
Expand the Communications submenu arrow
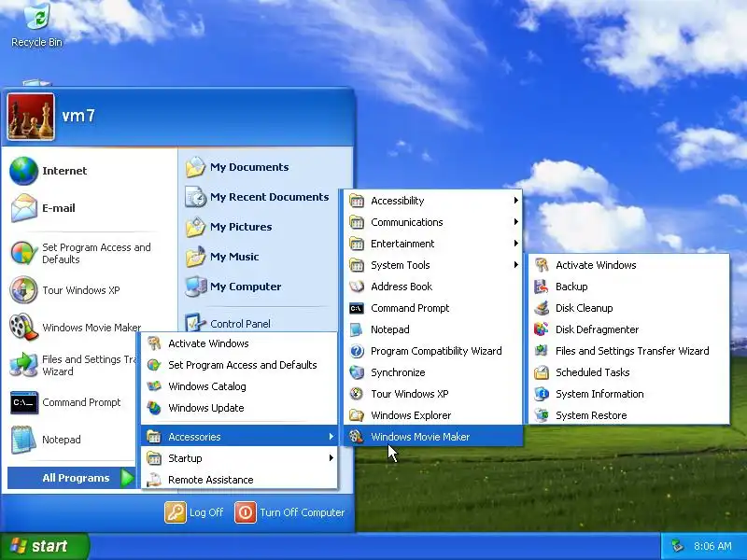515,222
